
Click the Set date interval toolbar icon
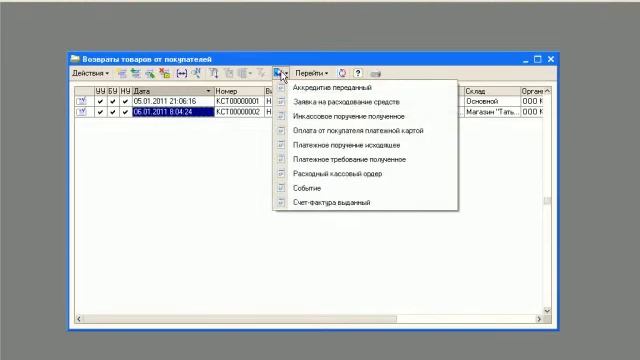click(x=182, y=73)
